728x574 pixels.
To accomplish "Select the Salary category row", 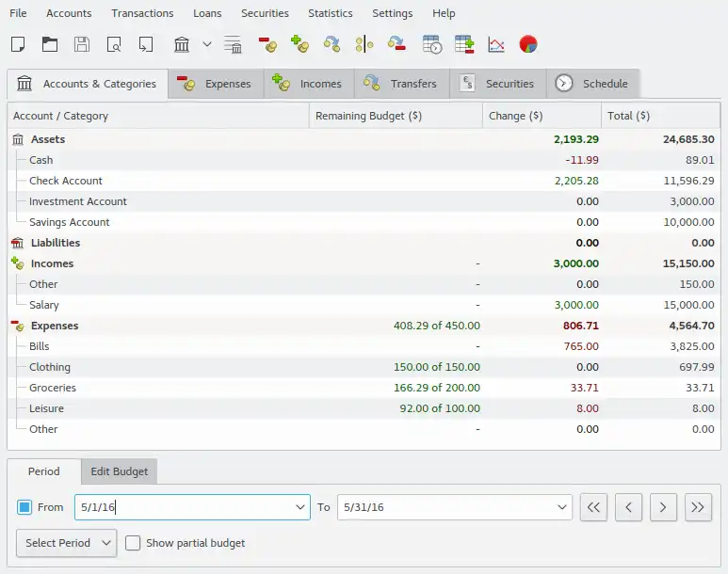I will pyautogui.click(x=364, y=305).
